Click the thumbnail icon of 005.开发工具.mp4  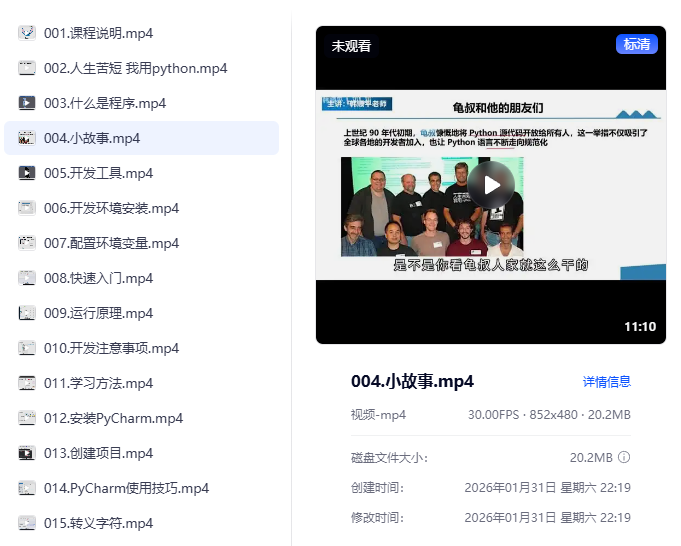click(26, 173)
